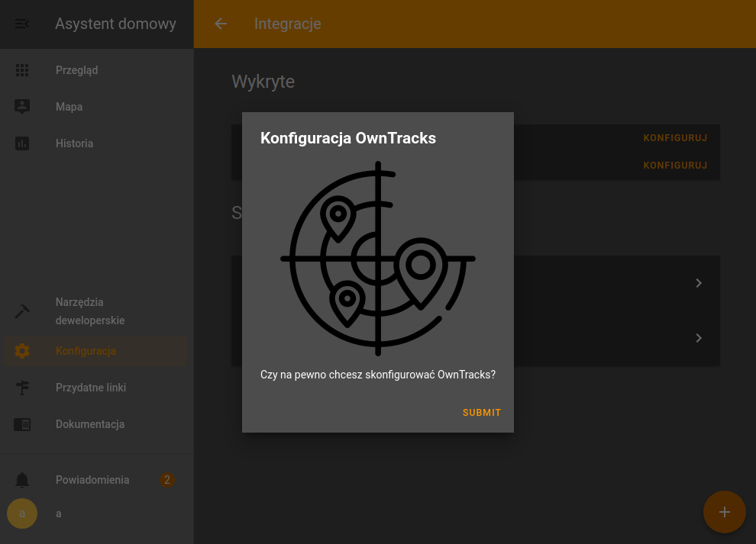Open Narzędzia deweloperskie hammer icon
Screen dimensions: 756x544
coord(22,311)
